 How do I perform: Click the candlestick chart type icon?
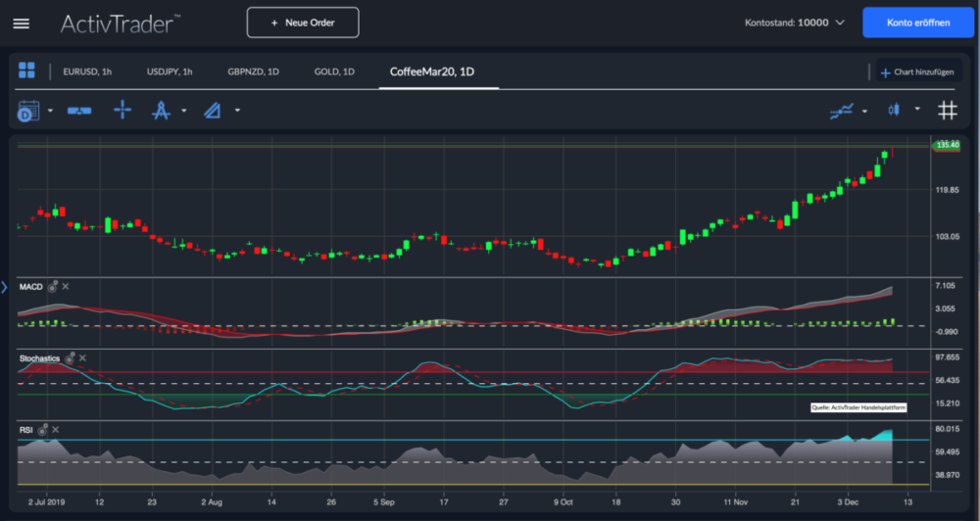tap(894, 110)
